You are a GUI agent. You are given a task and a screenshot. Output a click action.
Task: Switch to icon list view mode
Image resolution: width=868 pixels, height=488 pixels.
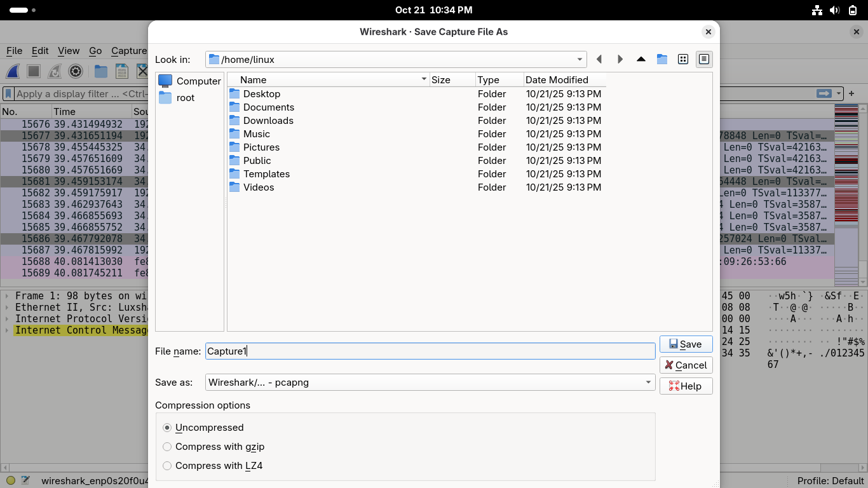click(683, 59)
